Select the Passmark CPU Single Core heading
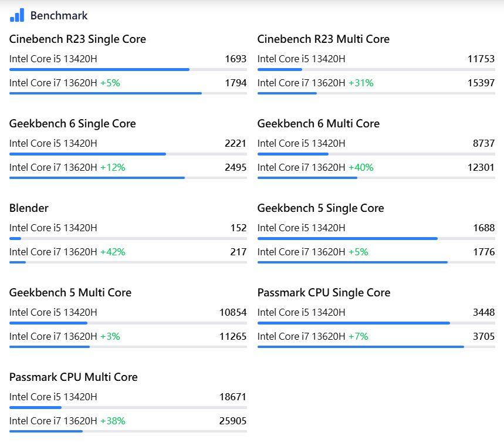This screenshot has height=446, width=504. click(x=323, y=293)
